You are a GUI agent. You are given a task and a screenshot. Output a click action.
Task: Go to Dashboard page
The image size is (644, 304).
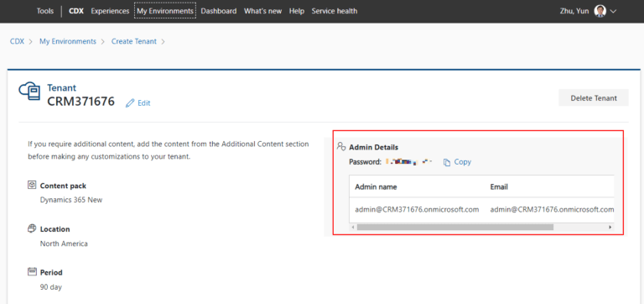219,11
